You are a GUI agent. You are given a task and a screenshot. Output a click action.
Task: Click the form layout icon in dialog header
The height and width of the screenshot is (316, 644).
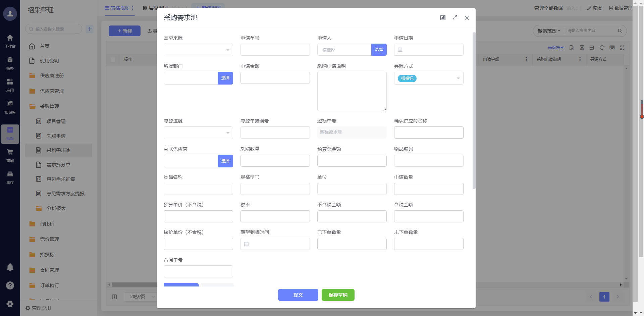pyautogui.click(x=443, y=18)
